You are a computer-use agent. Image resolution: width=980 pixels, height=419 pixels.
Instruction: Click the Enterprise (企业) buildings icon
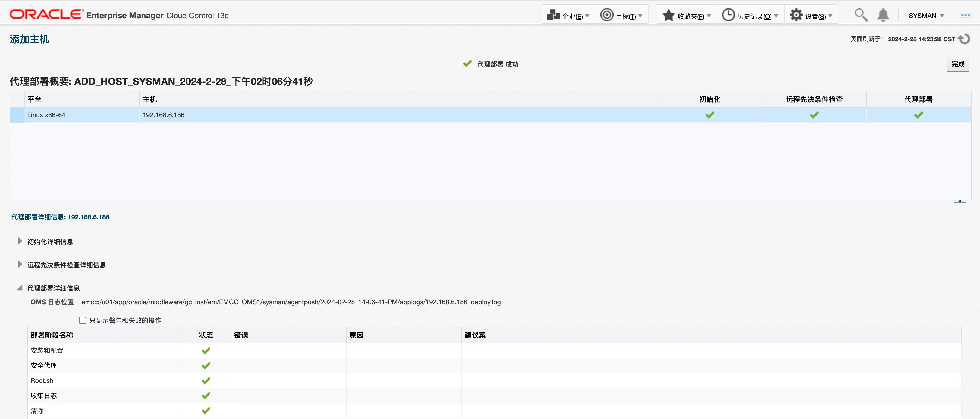[553, 15]
